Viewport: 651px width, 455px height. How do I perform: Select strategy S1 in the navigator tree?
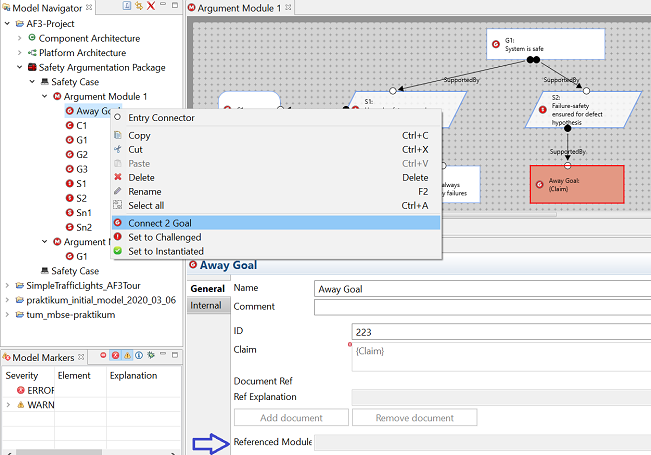(x=81, y=183)
